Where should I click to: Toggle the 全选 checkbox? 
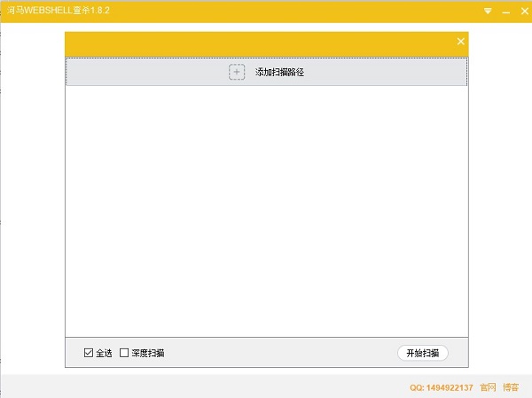coord(88,353)
